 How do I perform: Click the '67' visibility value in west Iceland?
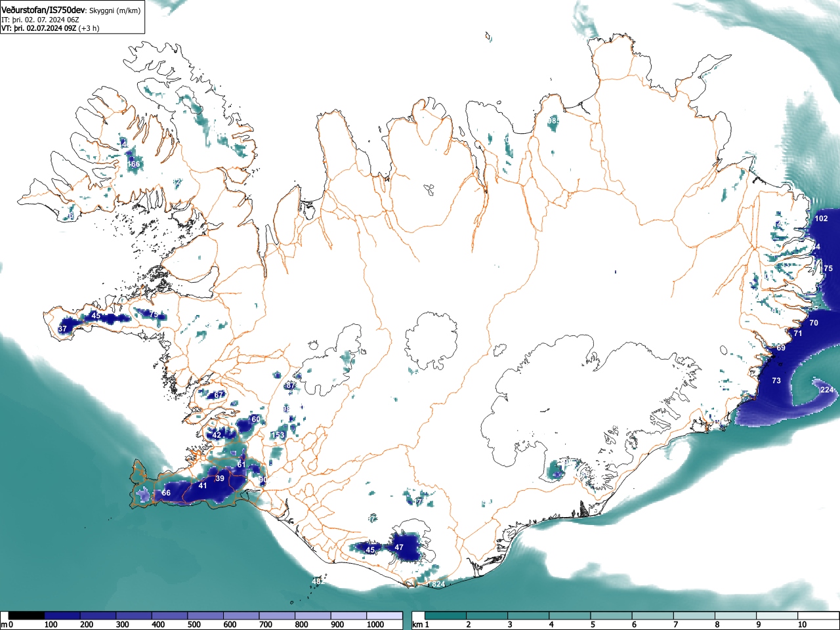(x=219, y=395)
